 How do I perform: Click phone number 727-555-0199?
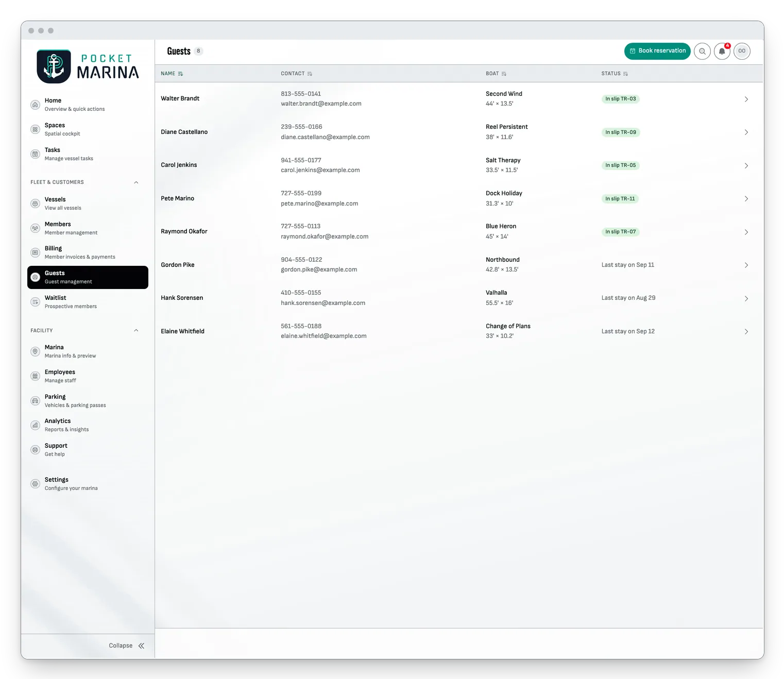(301, 193)
